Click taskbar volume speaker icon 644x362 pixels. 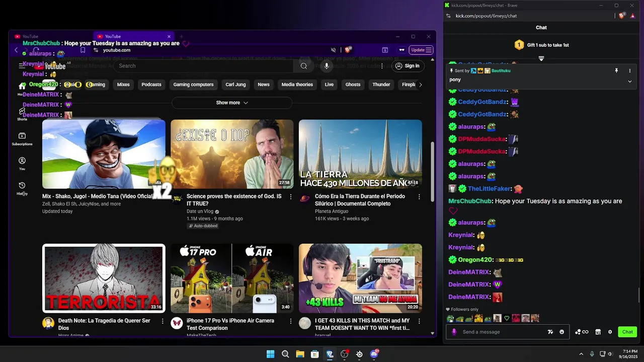pyautogui.click(x=610, y=354)
